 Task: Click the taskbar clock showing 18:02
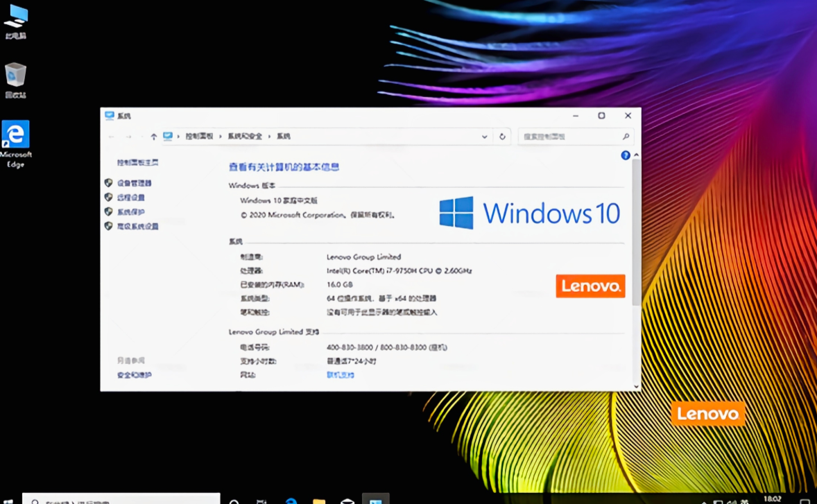click(772, 499)
